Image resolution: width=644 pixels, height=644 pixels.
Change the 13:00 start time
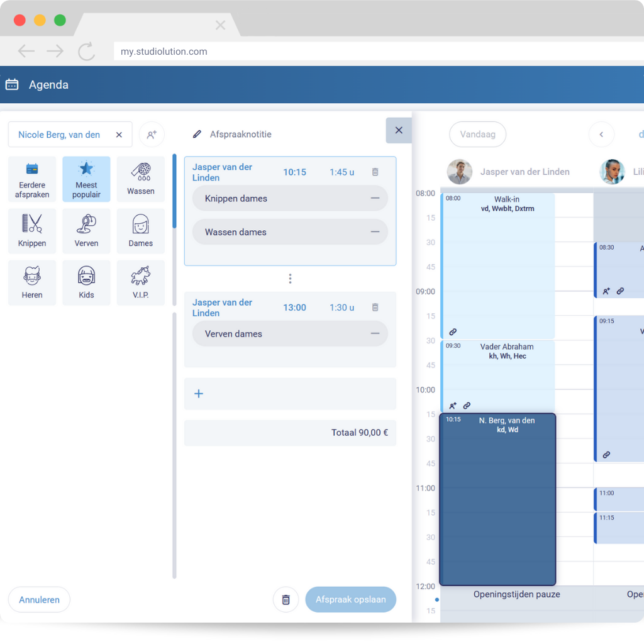(x=294, y=307)
